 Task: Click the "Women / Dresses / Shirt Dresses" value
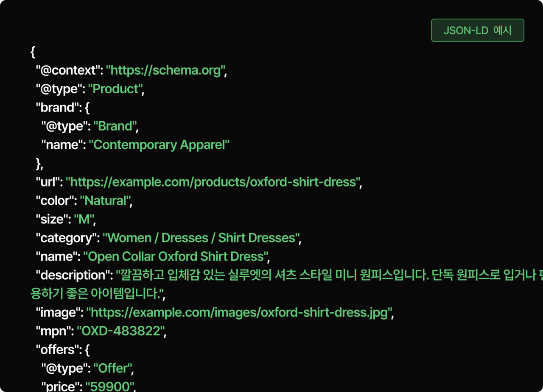(x=201, y=238)
